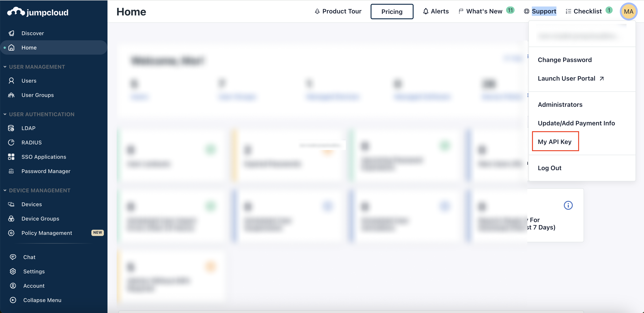
Task: Open the Discover section icon
Action: [11, 33]
